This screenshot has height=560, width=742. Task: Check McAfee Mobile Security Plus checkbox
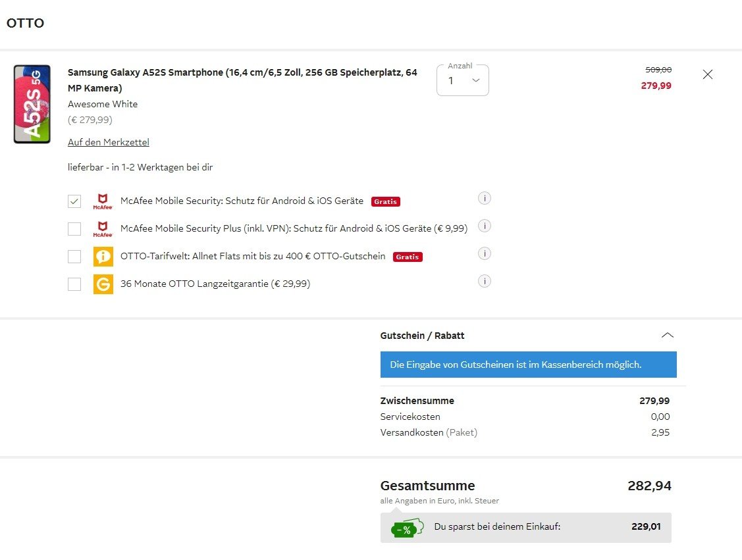tap(74, 229)
